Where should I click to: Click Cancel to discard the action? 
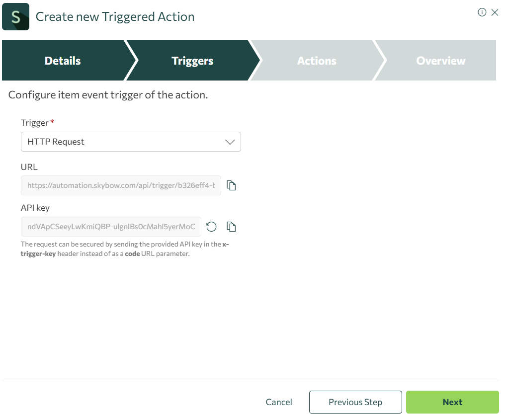pyautogui.click(x=279, y=402)
